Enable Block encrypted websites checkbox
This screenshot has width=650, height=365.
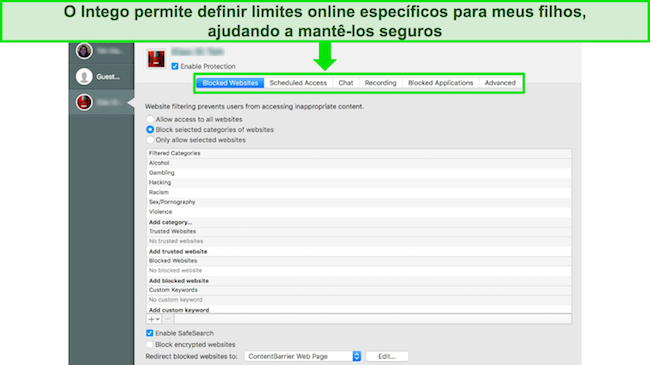[150, 344]
